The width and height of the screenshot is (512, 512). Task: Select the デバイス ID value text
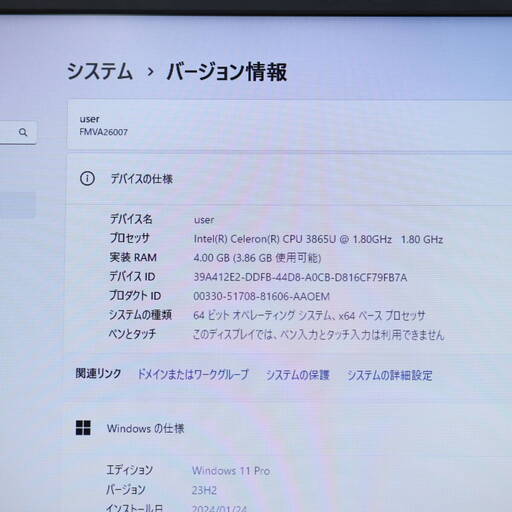(x=300, y=277)
